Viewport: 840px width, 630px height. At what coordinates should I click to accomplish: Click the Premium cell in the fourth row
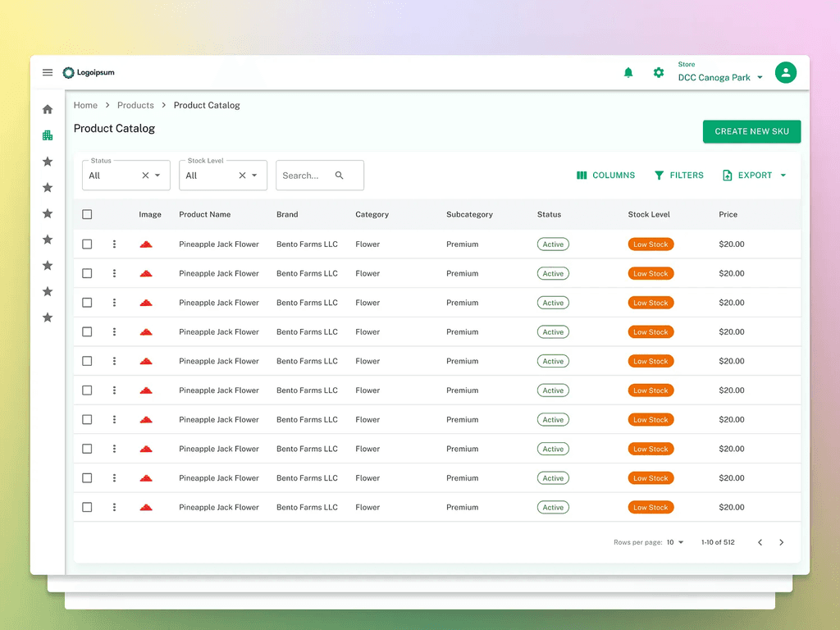click(x=463, y=331)
